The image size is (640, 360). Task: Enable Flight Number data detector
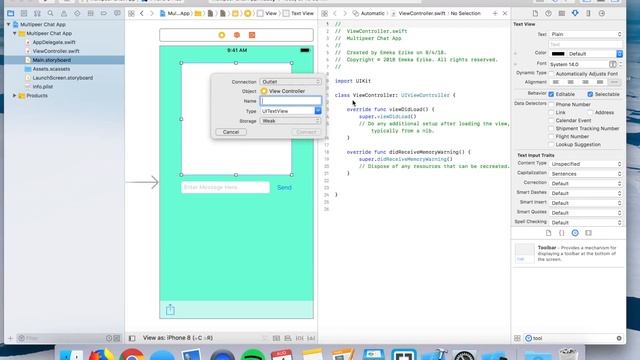pos(551,136)
